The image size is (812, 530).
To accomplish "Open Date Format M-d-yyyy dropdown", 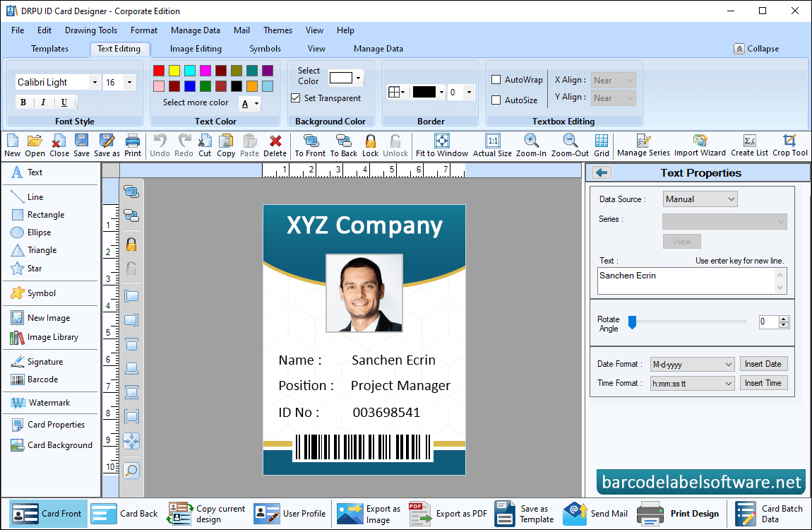I will click(693, 364).
